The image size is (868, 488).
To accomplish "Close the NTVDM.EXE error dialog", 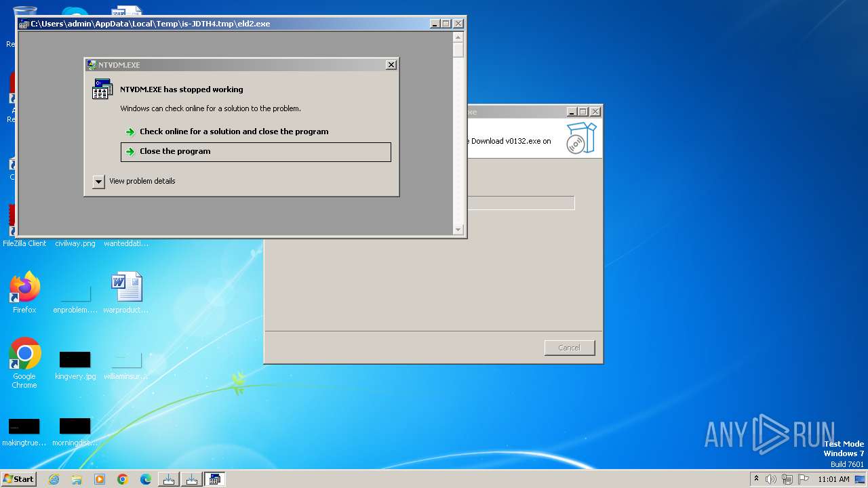I will click(x=391, y=65).
